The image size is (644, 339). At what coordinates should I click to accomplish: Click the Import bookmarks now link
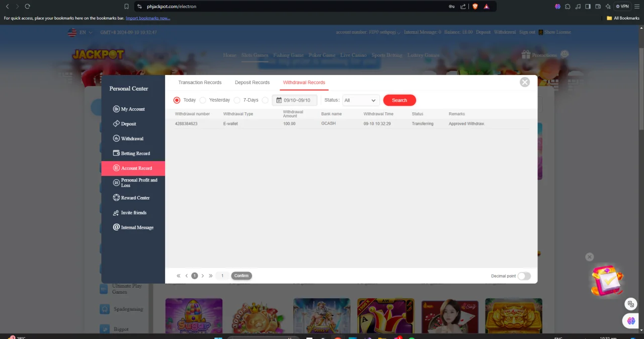[148, 18]
